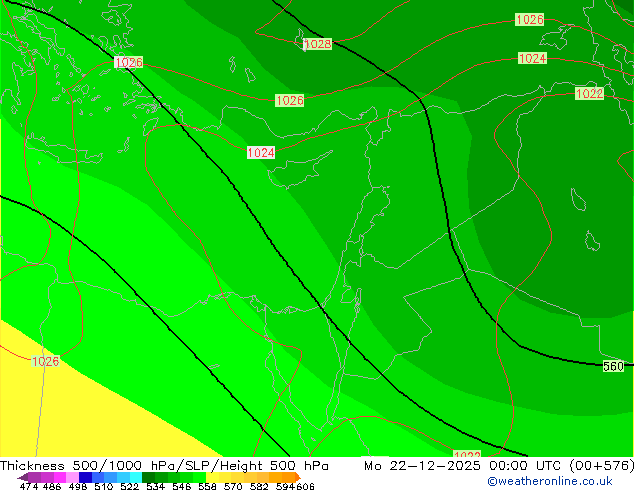
Task: Click the legend value 474
Action: click(29, 486)
